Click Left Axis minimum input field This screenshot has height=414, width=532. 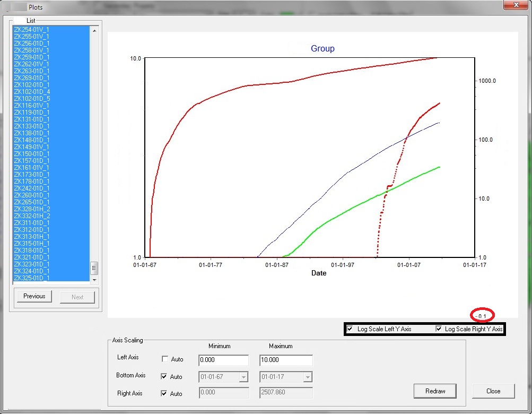(x=223, y=360)
